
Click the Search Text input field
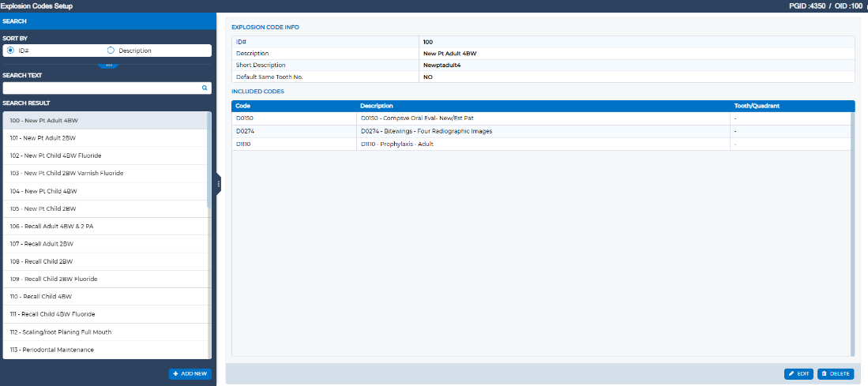click(x=101, y=88)
